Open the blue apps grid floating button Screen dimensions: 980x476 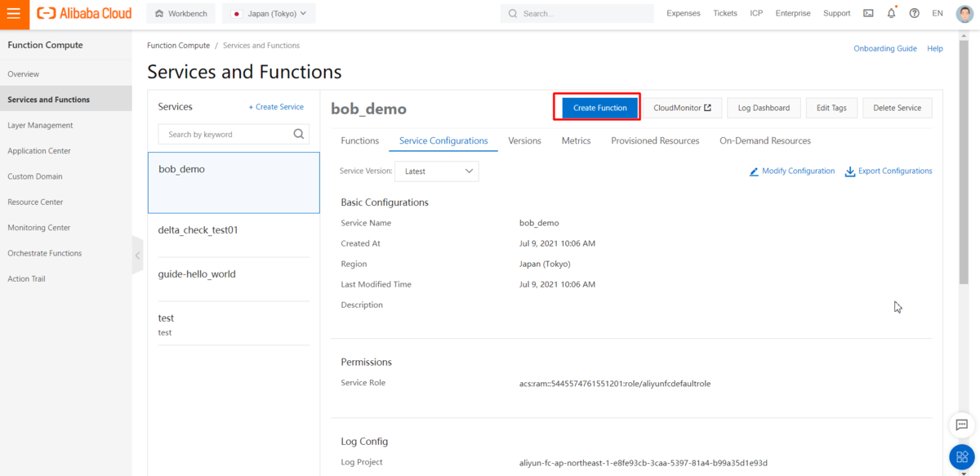[962, 457]
